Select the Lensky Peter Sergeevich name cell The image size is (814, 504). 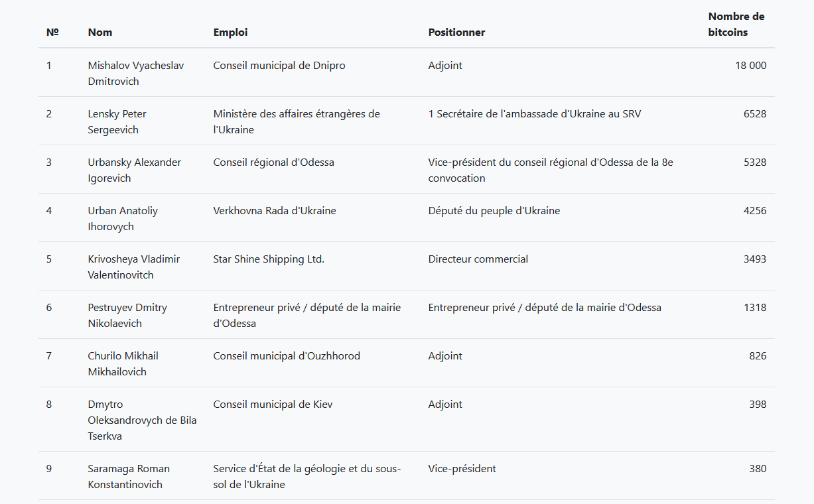117,121
